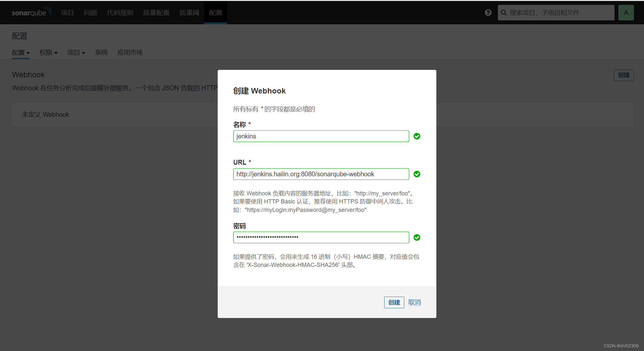The height and width of the screenshot is (351, 644).
Task: Cancel dialog via 取消 link
Action: tap(414, 302)
